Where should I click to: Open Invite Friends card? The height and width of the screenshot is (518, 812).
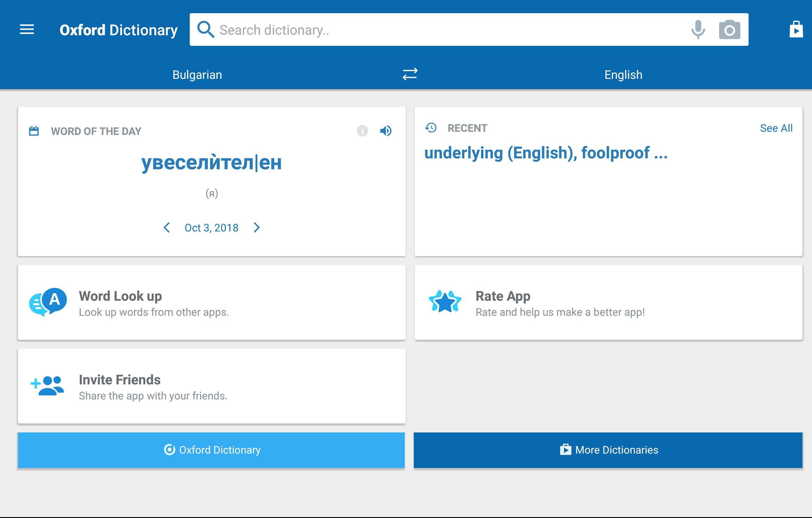[212, 386]
